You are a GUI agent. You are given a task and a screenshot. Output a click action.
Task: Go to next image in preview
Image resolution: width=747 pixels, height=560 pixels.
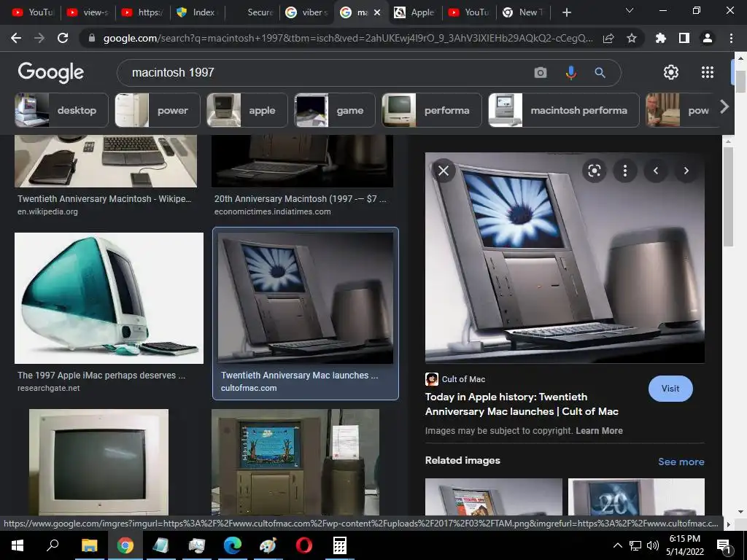686,171
